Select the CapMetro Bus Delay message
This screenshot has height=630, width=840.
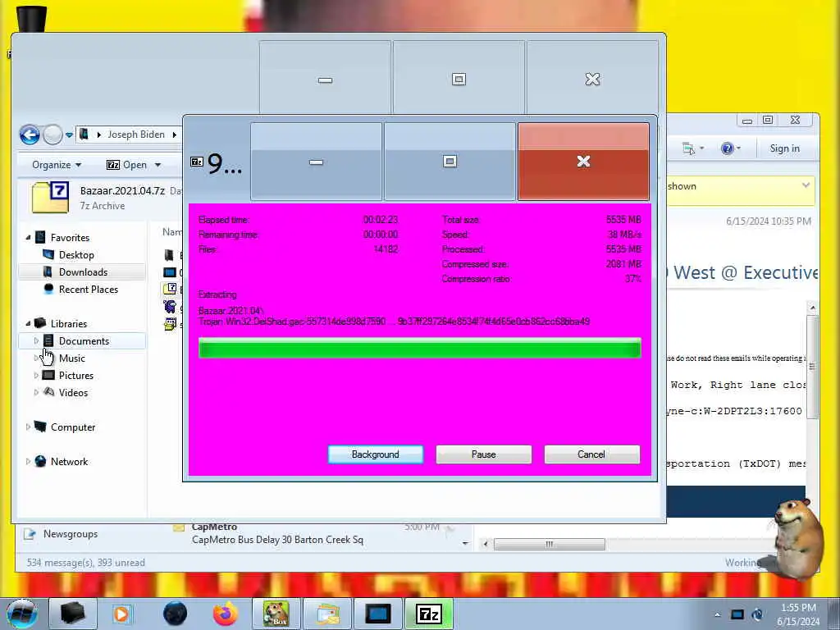point(277,540)
